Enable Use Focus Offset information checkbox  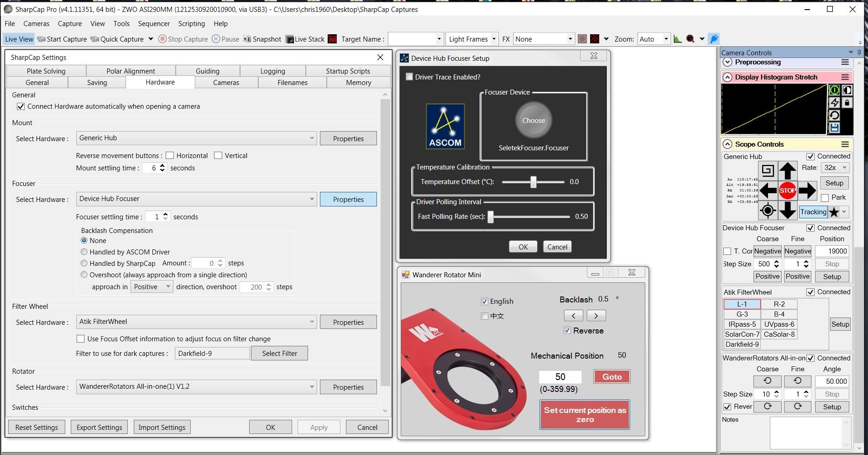coord(80,339)
